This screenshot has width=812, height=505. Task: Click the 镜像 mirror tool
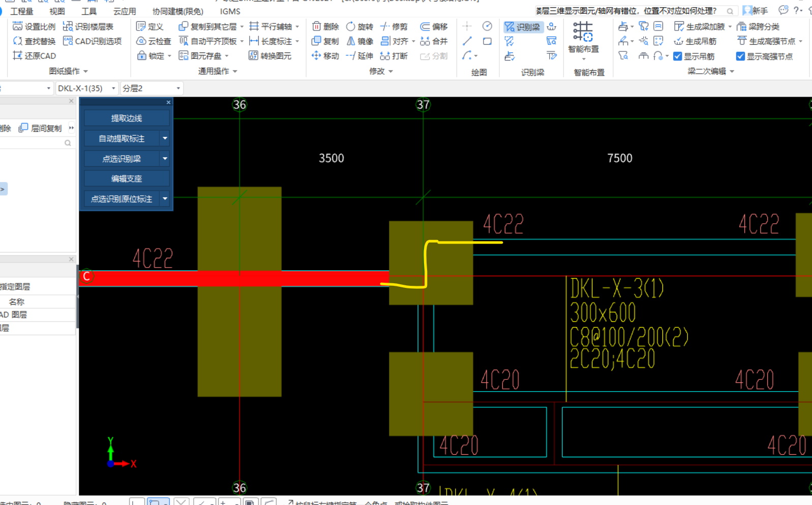359,41
